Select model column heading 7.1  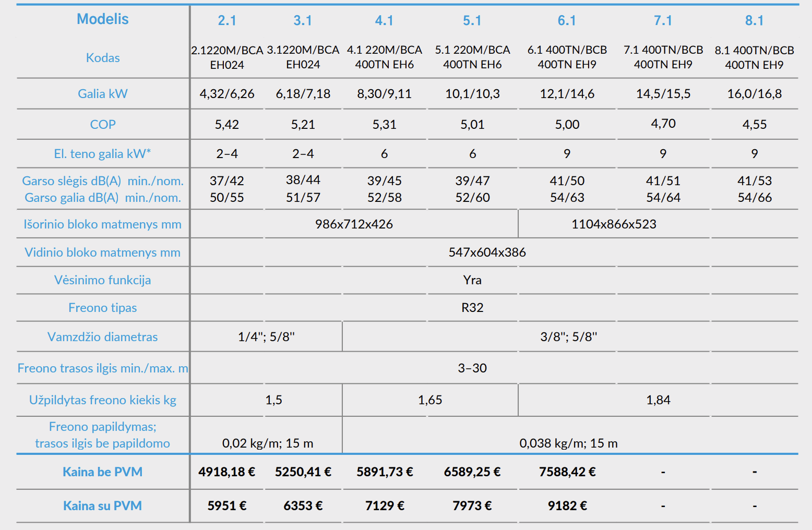coord(663,20)
